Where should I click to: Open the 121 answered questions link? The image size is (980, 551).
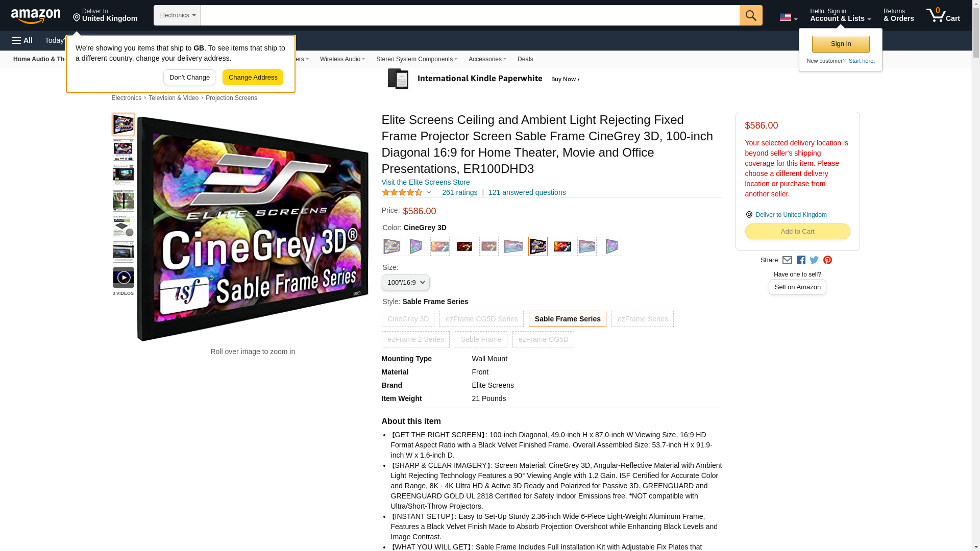pos(527,193)
